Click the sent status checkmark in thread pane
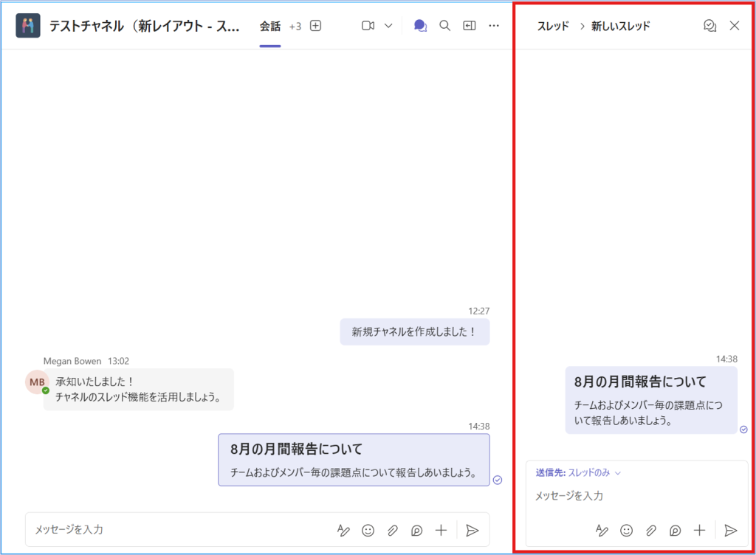Image resolution: width=756 pixels, height=555 pixels. (x=743, y=430)
